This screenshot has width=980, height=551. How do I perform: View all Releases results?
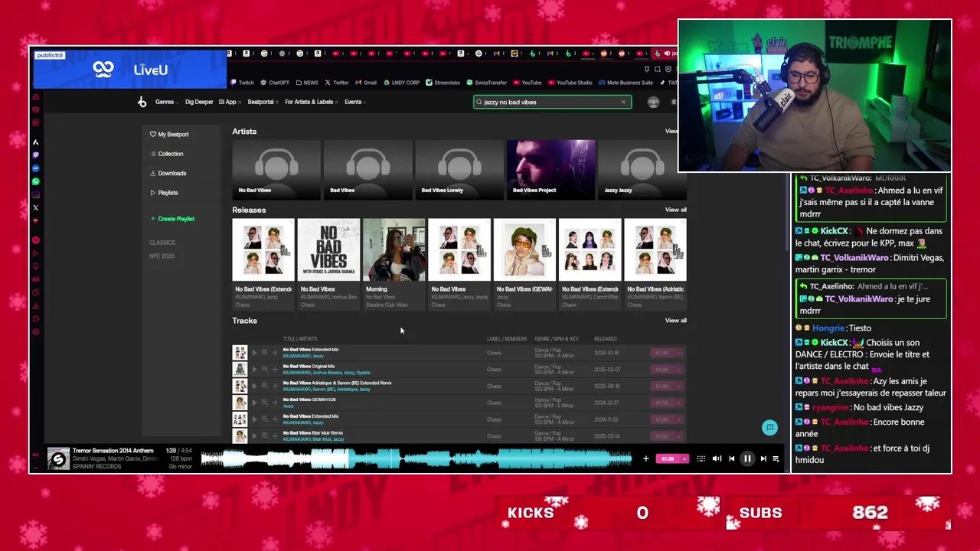[675, 210]
